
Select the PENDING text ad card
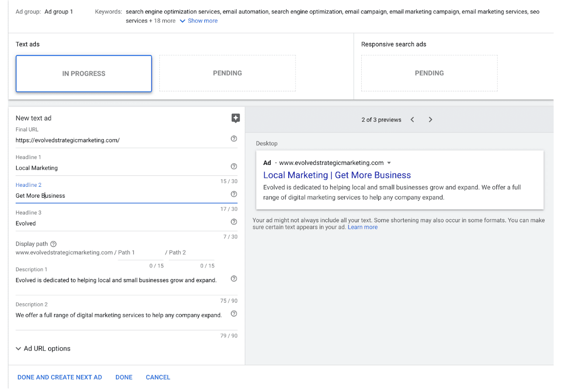227,73
